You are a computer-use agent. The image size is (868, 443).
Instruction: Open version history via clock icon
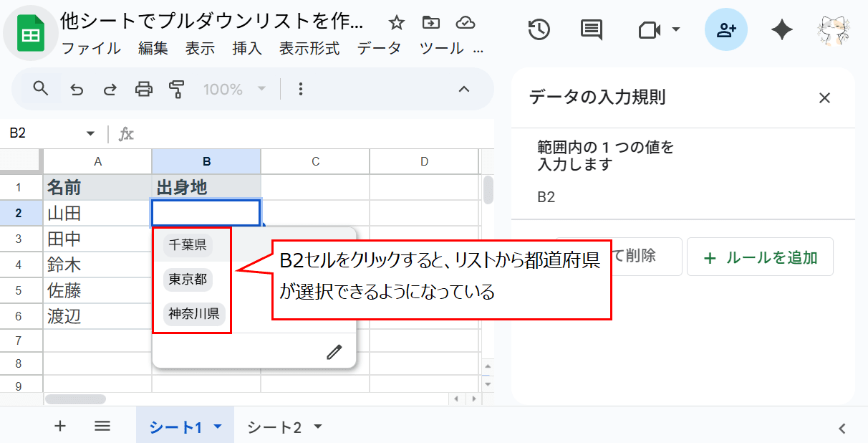point(539,29)
